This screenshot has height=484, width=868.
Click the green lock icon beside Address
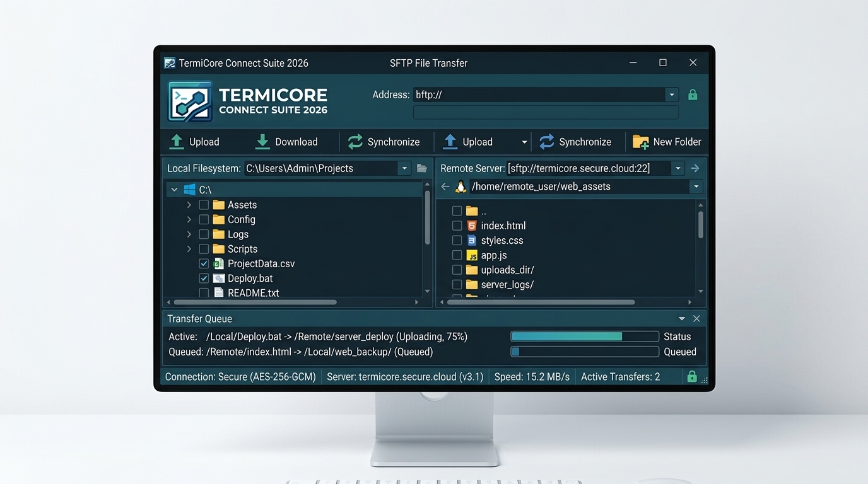coord(693,95)
